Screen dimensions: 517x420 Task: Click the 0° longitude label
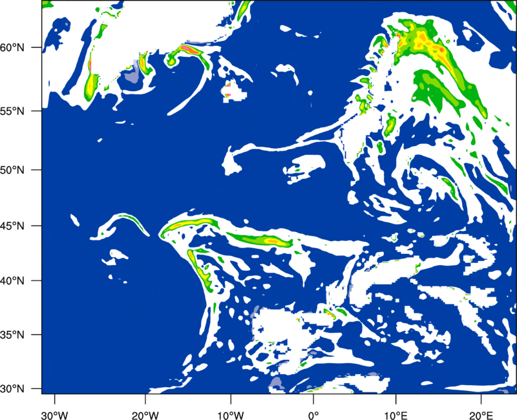(x=313, y=415)
